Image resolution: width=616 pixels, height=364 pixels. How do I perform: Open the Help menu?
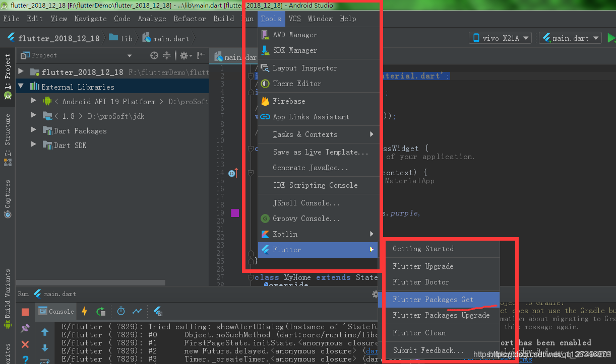pos(348,19)
